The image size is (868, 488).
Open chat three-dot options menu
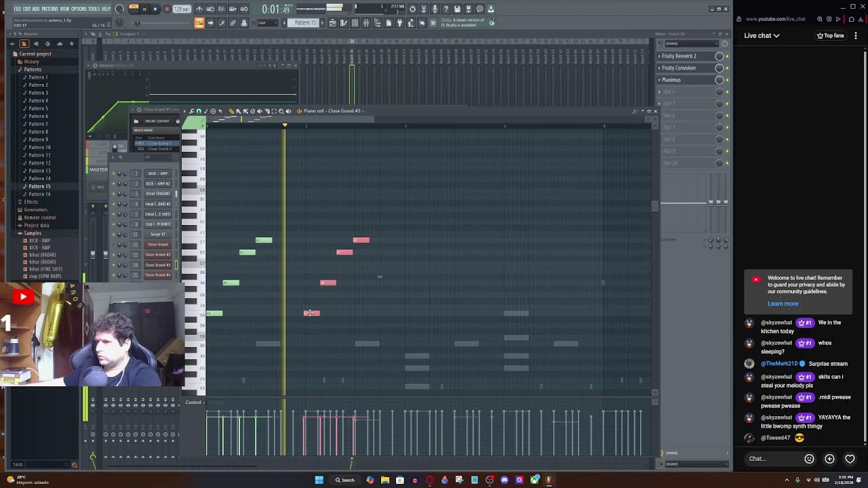tap(856, 35)
